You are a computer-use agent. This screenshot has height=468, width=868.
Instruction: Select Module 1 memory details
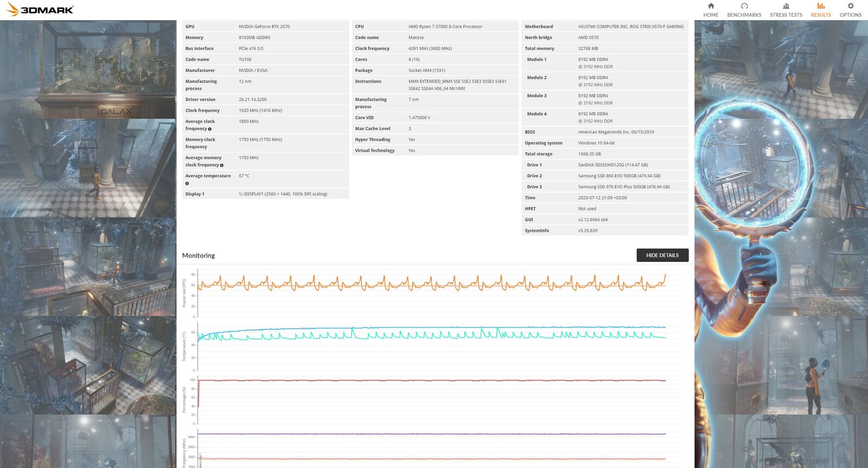pyautogui.click(x=596, y=63)
